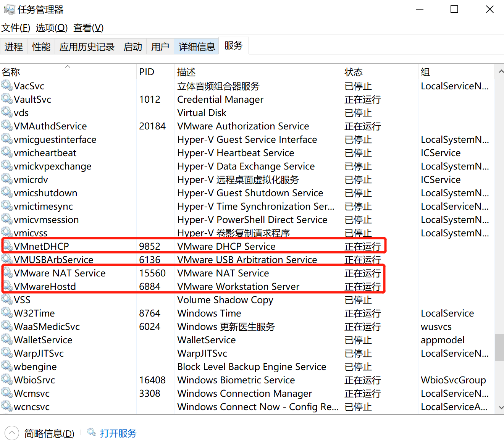Click the vmicguestinterface service icon
504x446 pixels.
point(7,139)
